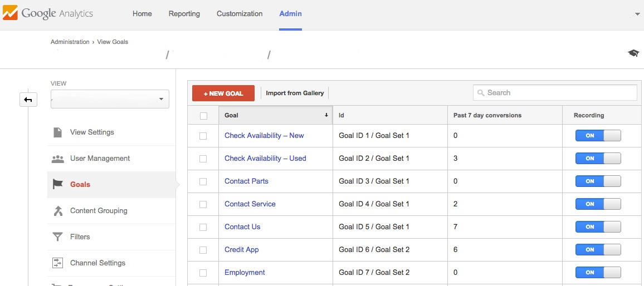Tick the Contact Us goal checkbox
This screenshot has width=644, height=286.
(203, 227)
